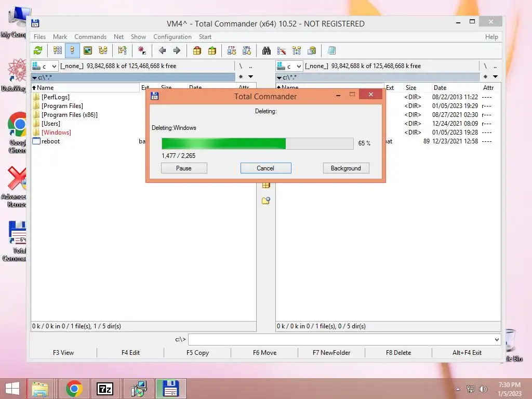This screenshot has width=532, height=399.
Task: Sort left panel by Name column header
Action: (85, 87)
